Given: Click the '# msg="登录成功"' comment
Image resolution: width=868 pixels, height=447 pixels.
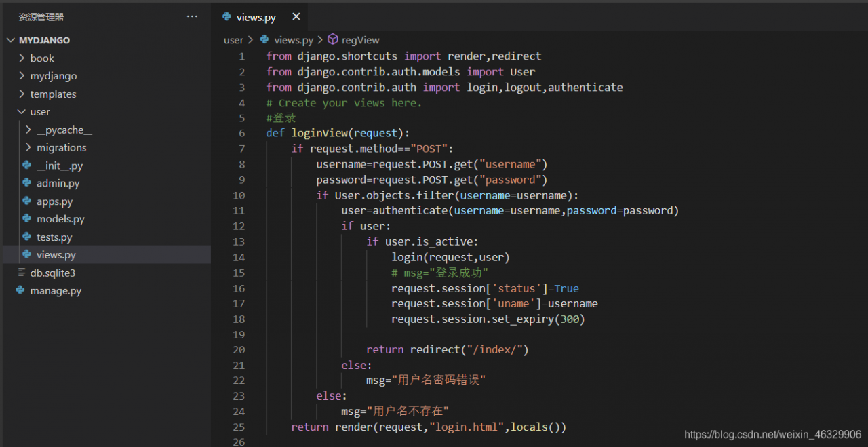Looking at the screenshot, I should pyautogui.click(x=440, y=273).
